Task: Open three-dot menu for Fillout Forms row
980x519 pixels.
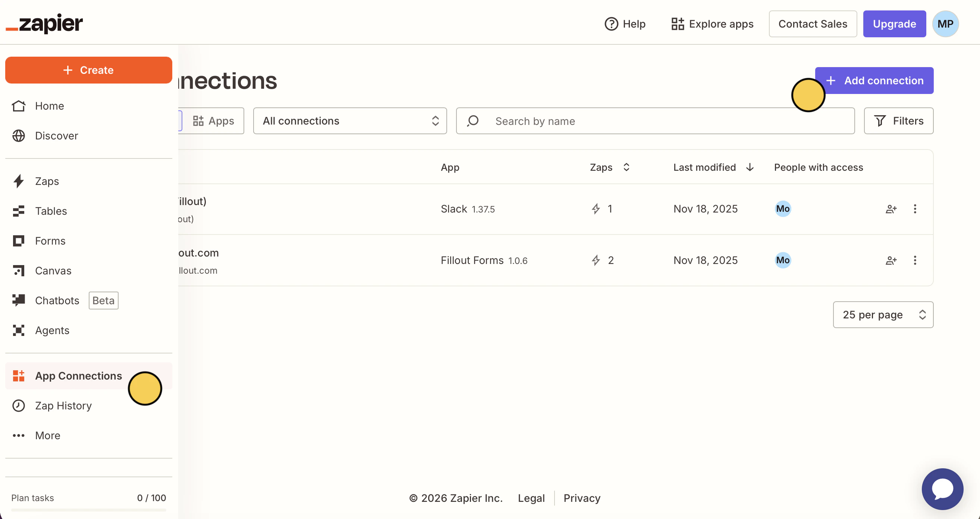Action: [x=915, y=260]
